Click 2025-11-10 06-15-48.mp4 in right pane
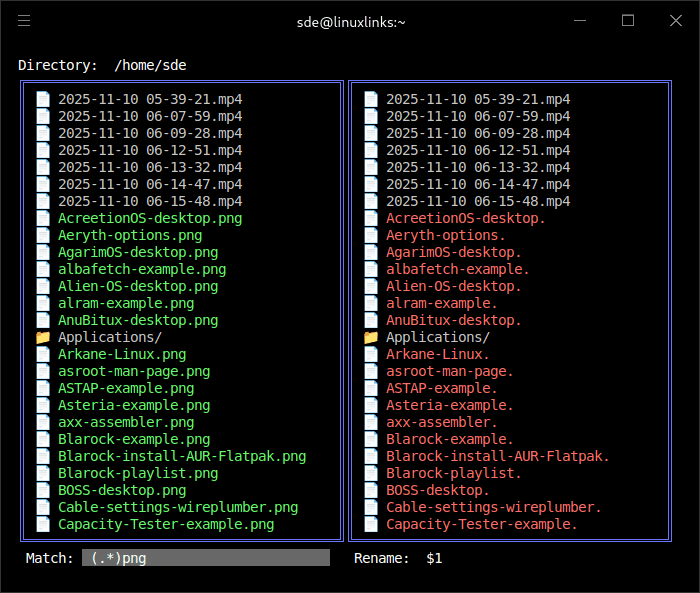This screenshot has height=593, width=700. (477, 201)
